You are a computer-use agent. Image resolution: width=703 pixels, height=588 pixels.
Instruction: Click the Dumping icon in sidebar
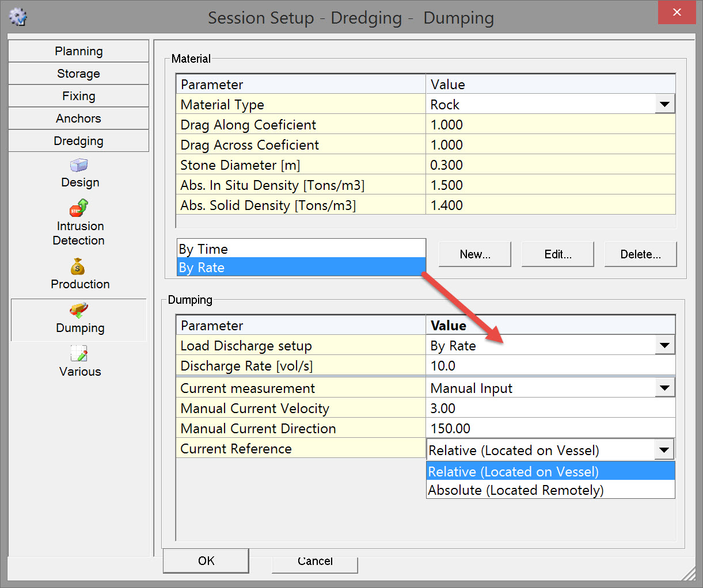(x=79, y=311)
